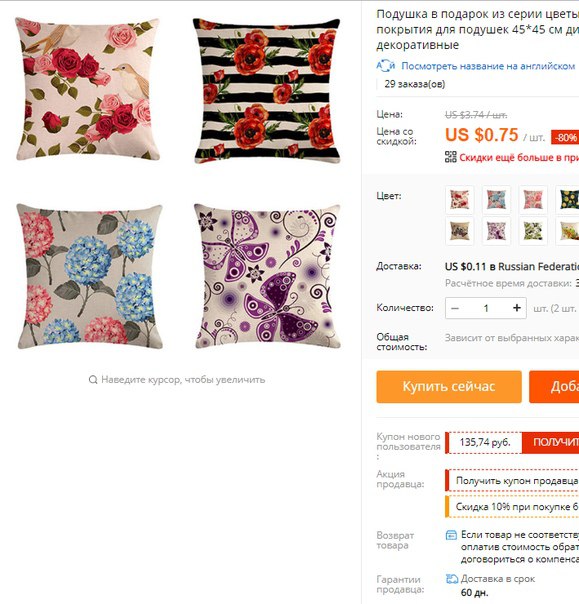Pick the green leaves pattern swatch
Screen dimensions: 579x604
(533, 231)
